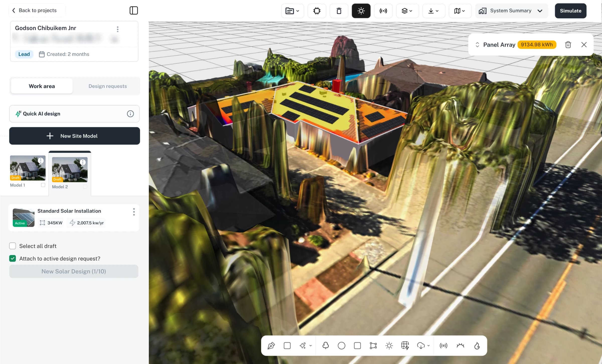Switch to the Design requests tab
The height and width of the screenshot is (364, 602).
point(108,86)
